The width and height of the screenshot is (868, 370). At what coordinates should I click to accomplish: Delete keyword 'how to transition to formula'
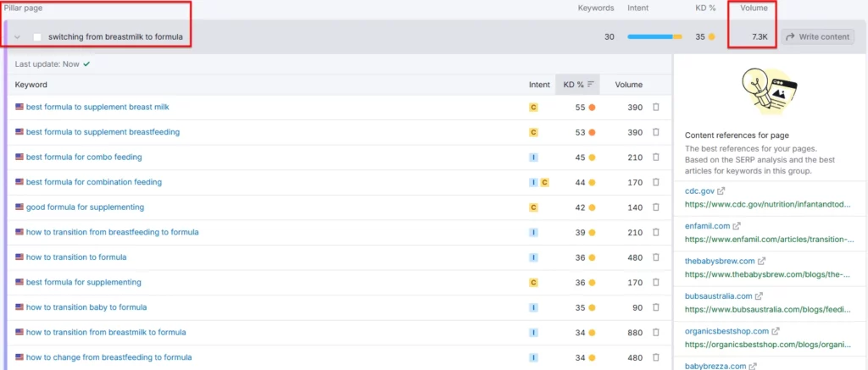pyautogui.click(x=656, y=257)
